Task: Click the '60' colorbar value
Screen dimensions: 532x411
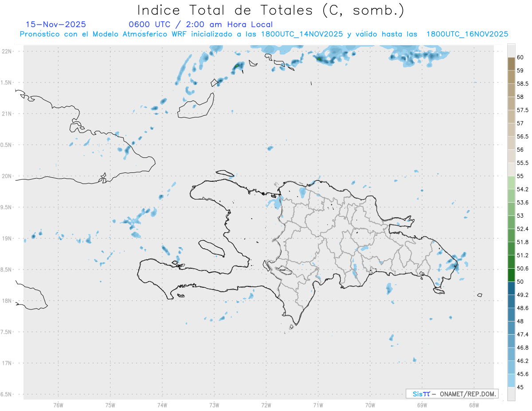Action: [x=520, y=57]
